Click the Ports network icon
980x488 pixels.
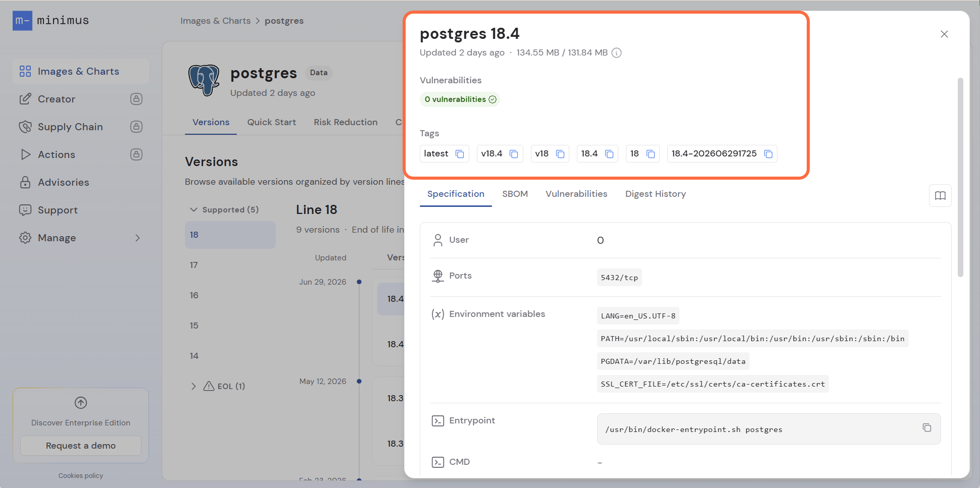[x=438, y=276]
